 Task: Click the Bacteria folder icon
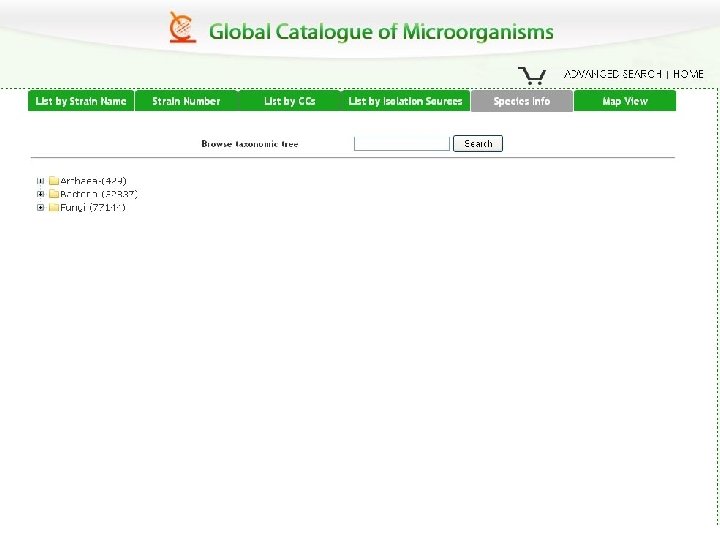click(54, 194)
